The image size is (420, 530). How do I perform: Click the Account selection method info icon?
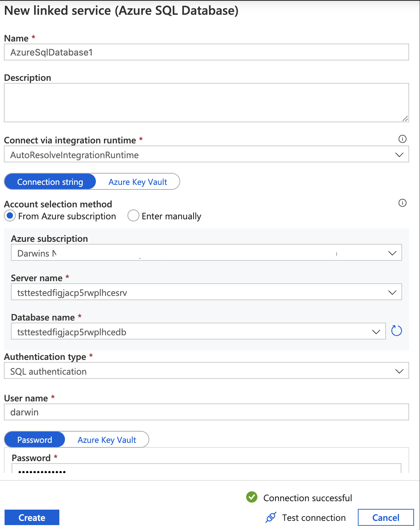click(402, 203)
